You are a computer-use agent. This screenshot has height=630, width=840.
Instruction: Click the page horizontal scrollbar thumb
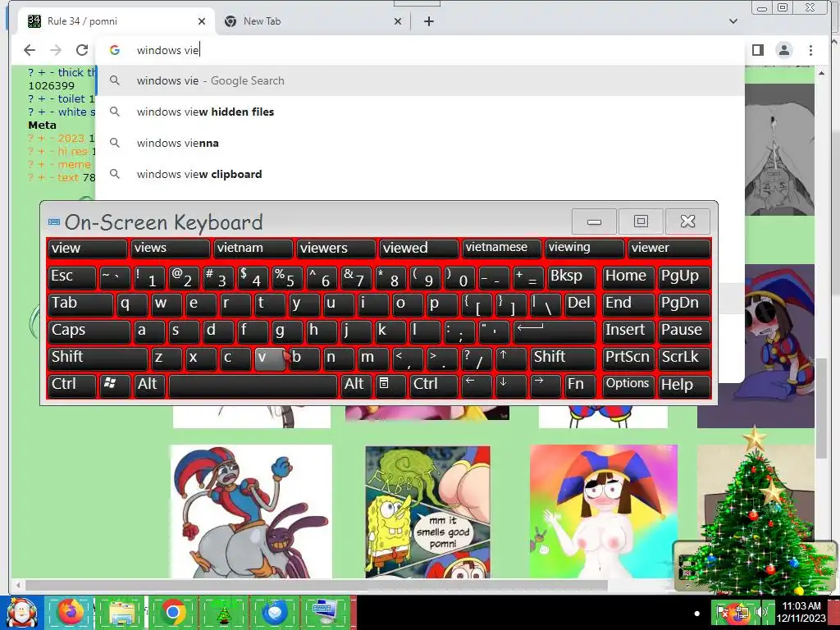316,585
